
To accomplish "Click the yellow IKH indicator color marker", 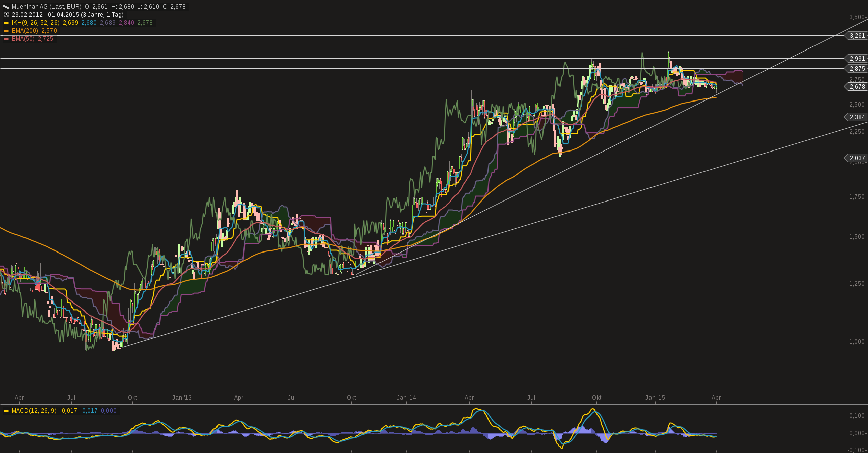I will click(6, 23).
